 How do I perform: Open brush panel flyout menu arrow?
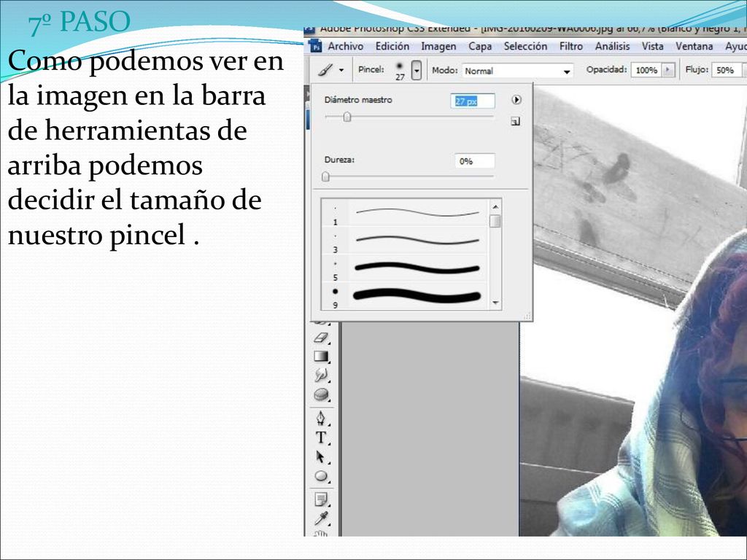[516, 99]
